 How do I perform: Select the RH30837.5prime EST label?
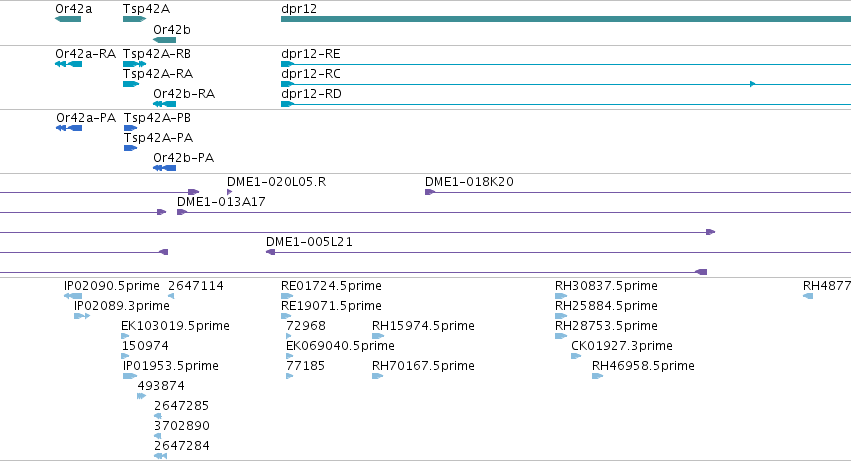tap(606, 286)
